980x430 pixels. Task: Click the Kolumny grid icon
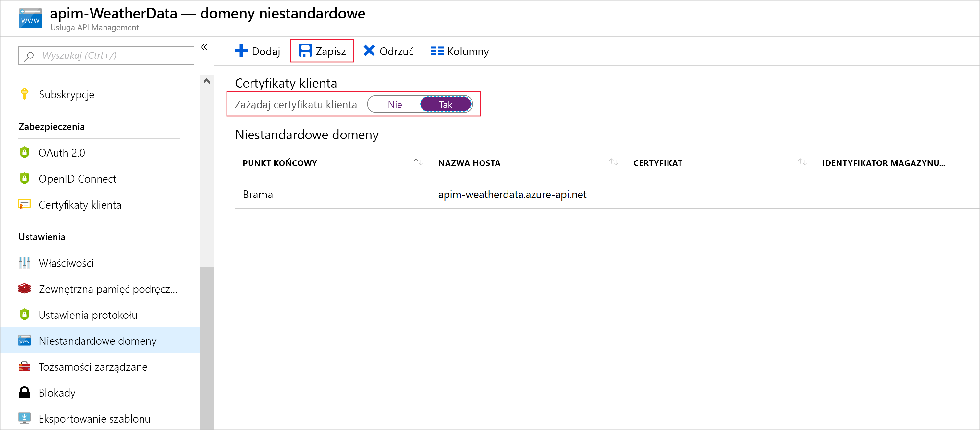pyautogui.click(x=437, y=51)
